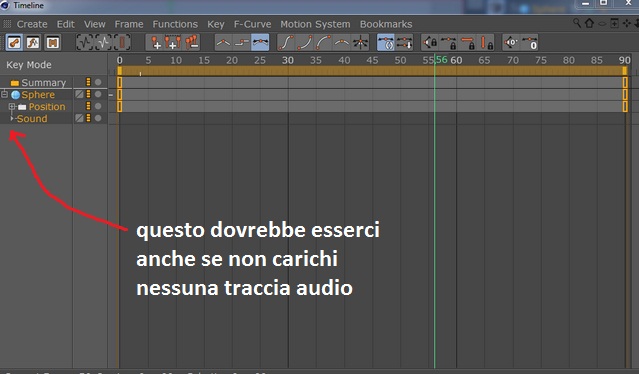
Task: Click the frame all curve icon
Action: (x=85, y=42)
